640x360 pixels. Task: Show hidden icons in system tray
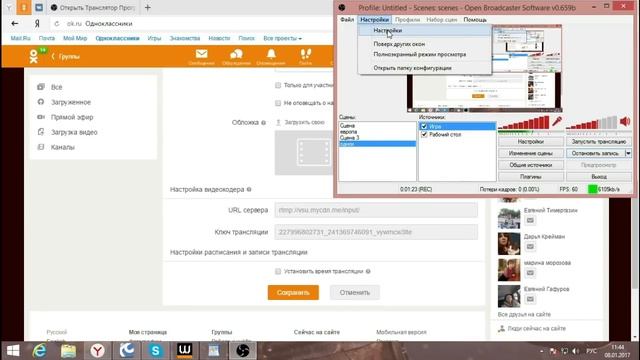(x=542, y=351)
